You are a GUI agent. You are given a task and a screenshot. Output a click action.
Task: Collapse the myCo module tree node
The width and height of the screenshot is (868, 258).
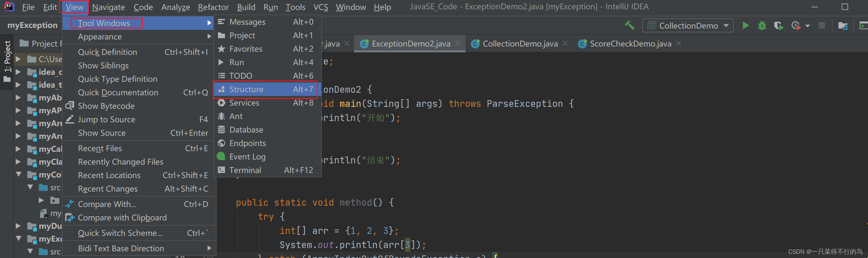[19, 175]
